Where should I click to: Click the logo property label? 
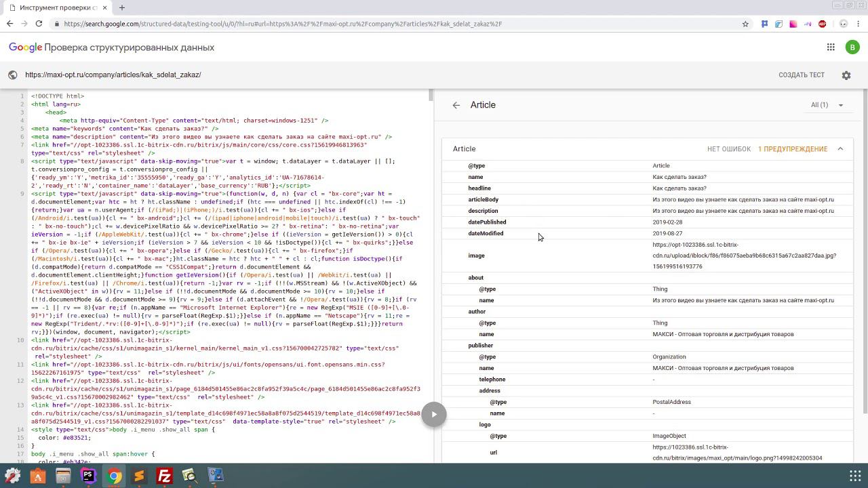(485, 425)
